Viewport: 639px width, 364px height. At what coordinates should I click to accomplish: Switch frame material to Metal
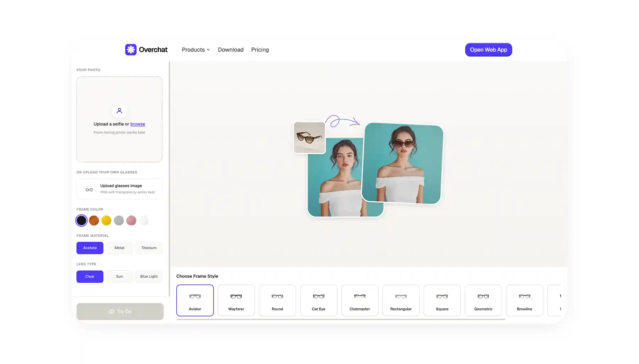click(119, 248)
